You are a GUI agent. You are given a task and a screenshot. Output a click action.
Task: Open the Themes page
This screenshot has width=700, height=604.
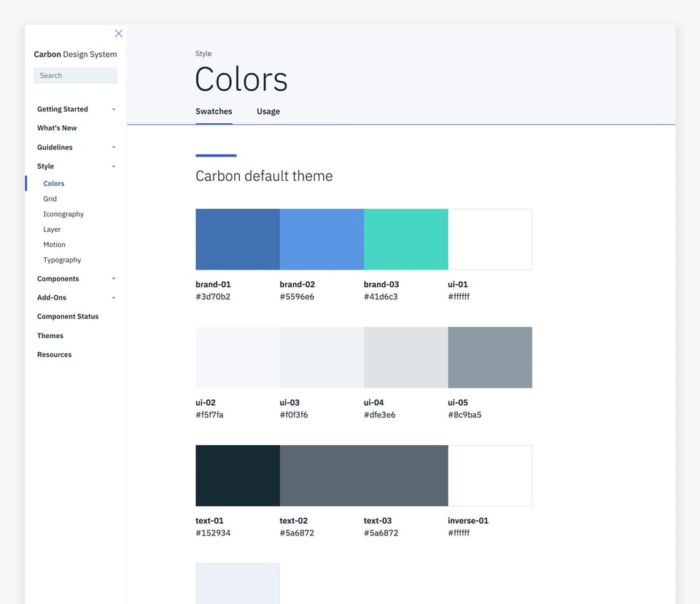point(50,335)
